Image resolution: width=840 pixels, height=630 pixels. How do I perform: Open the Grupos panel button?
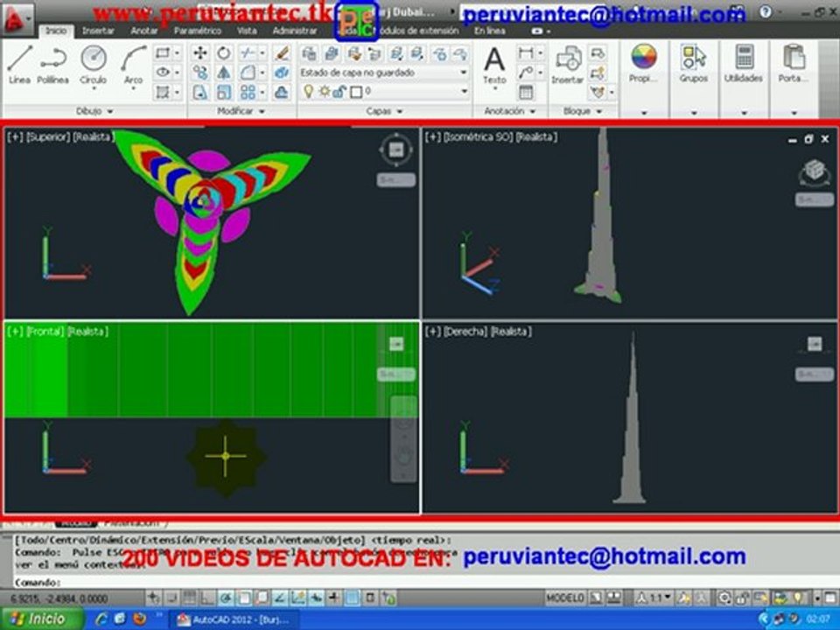coord(694,65)
